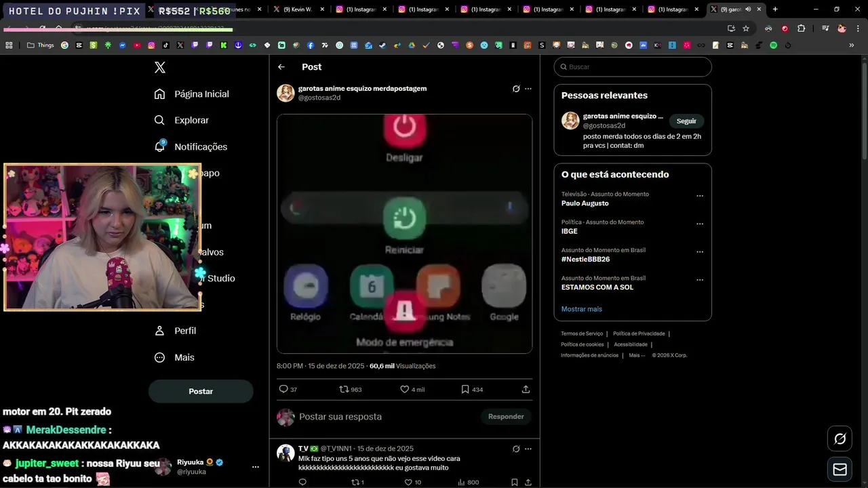Image resolution: width=868 pixels, height=488 pixels.
Task: Open options for #NestleBBB26 trend
Action: click(x=700, y=251)
